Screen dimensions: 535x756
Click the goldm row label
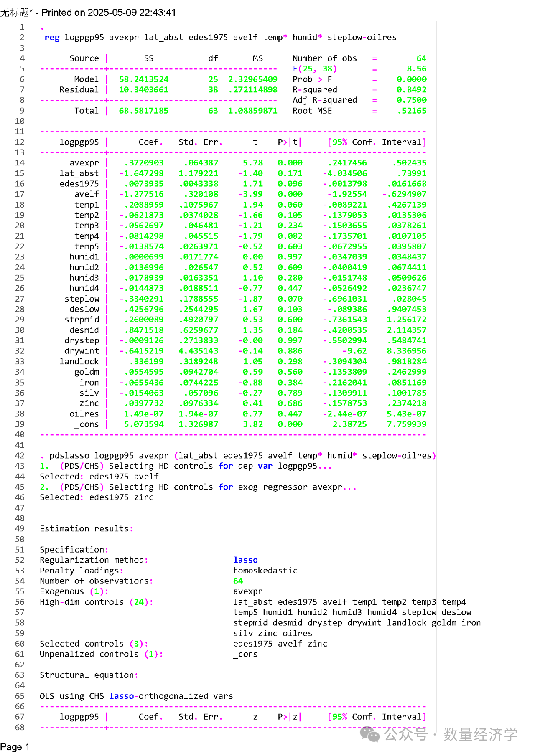[87, 372]
